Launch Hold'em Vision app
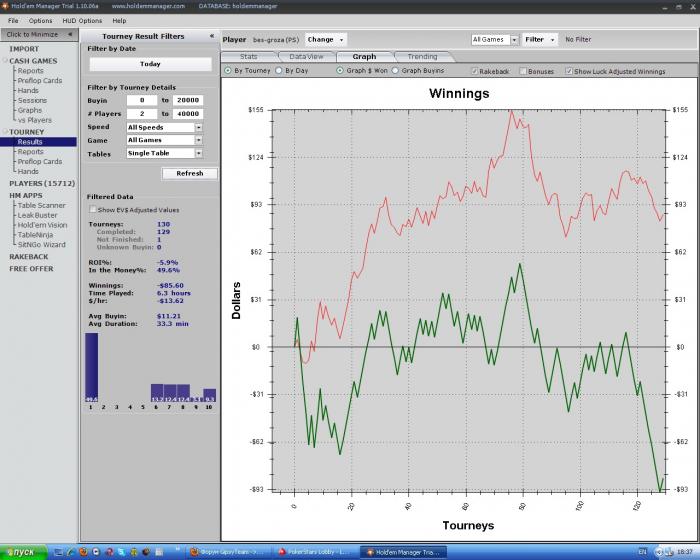Screen dimensions: 700x560 (42, 225)
